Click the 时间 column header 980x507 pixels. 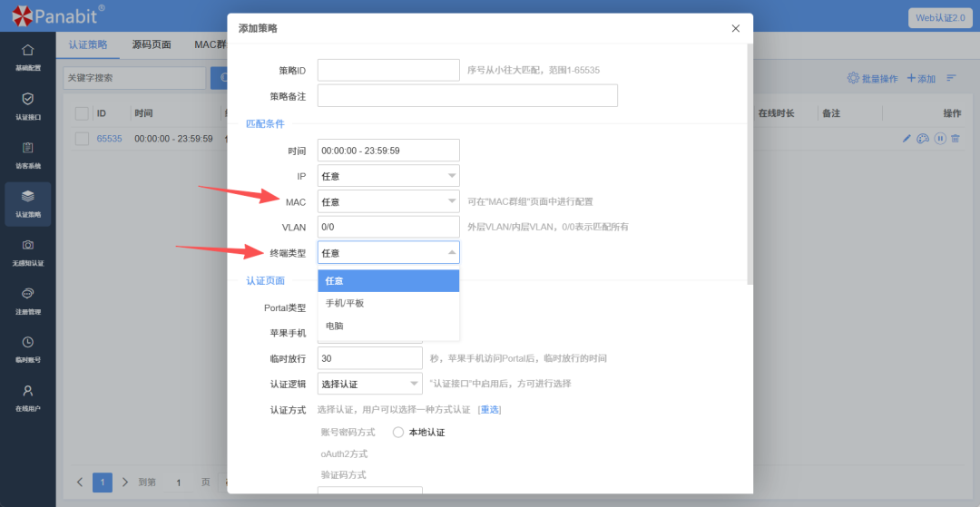[x=143, y=113]
